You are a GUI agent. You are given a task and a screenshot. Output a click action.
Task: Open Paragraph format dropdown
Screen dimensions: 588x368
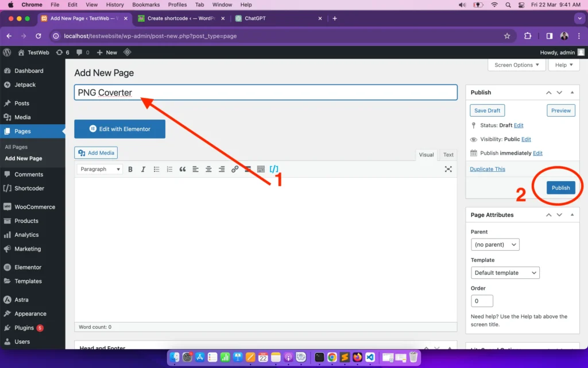pos(100,170)
